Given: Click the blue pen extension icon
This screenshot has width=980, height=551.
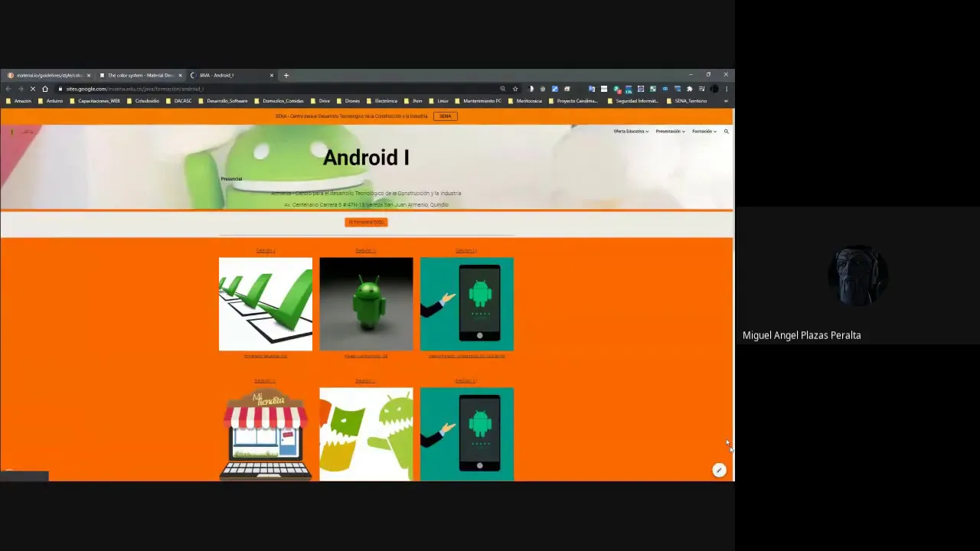Looking at the screenshot, I should click(555, 89).
